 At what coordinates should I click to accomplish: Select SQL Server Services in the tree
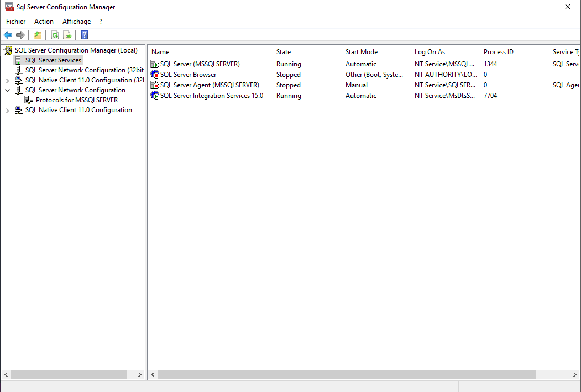[x=53, y=60]
